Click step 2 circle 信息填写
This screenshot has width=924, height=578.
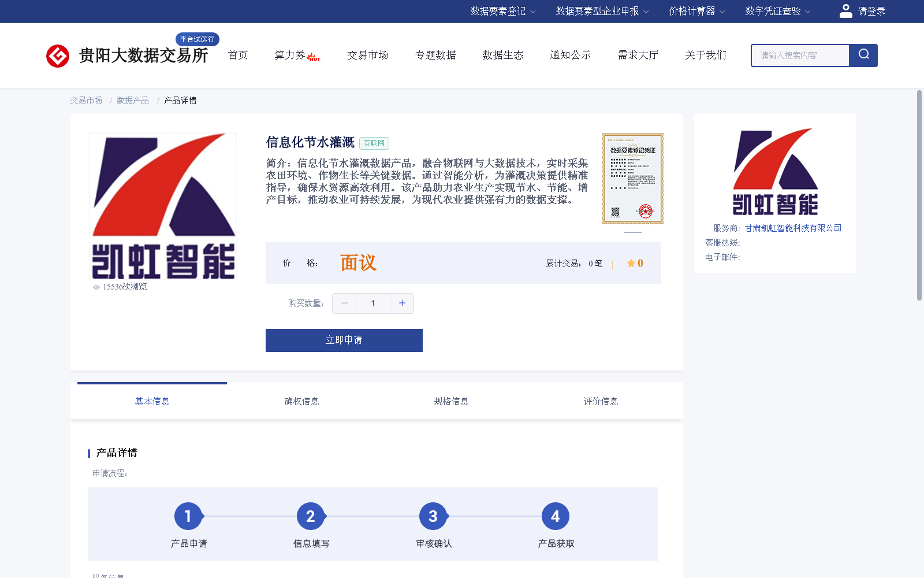coord(311,516)
